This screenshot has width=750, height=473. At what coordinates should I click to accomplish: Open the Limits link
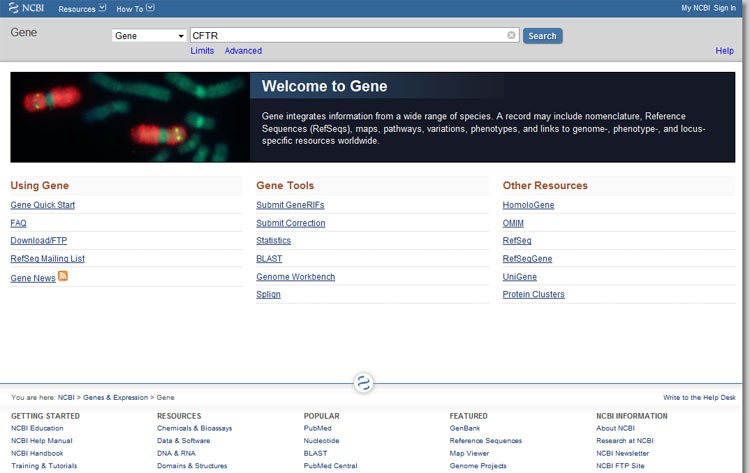click(x=202, y=51)
